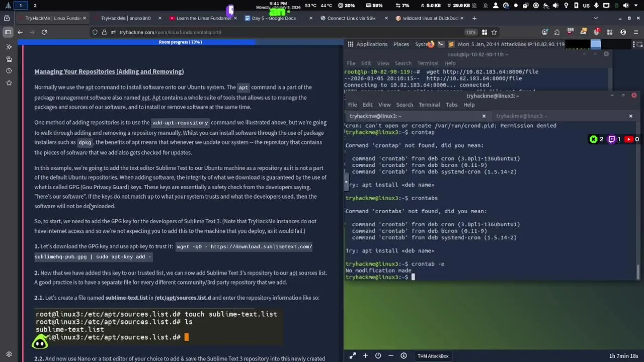Click the 1h 7min 18s timer text
The width and height of the screenshot is (644, 362).
[623, 356]
